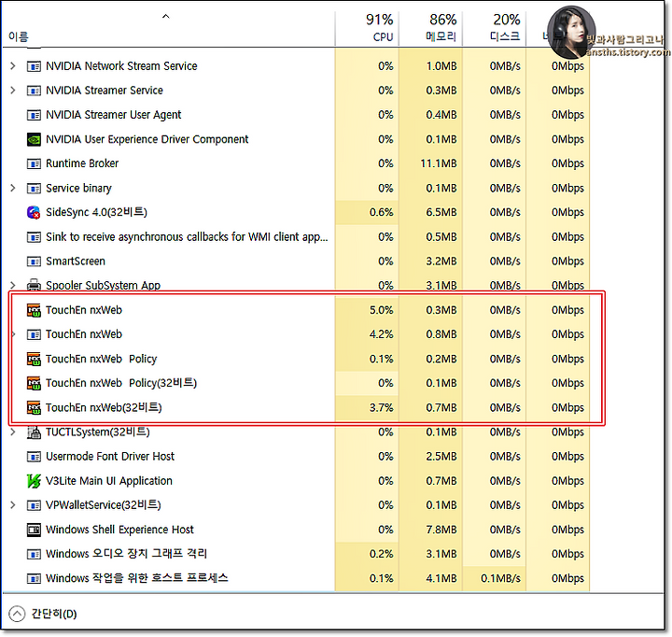Click VPWalletService(32비트) process icon
The image size is (672, 637).
(34, 505)
